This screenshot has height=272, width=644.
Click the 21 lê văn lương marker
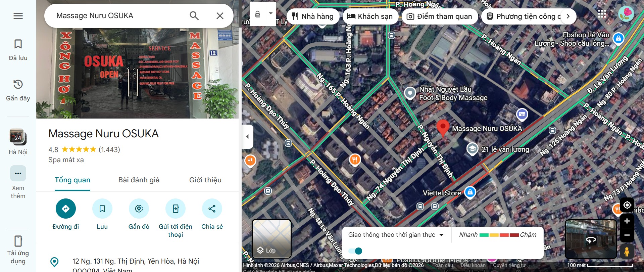pos(473,149)
